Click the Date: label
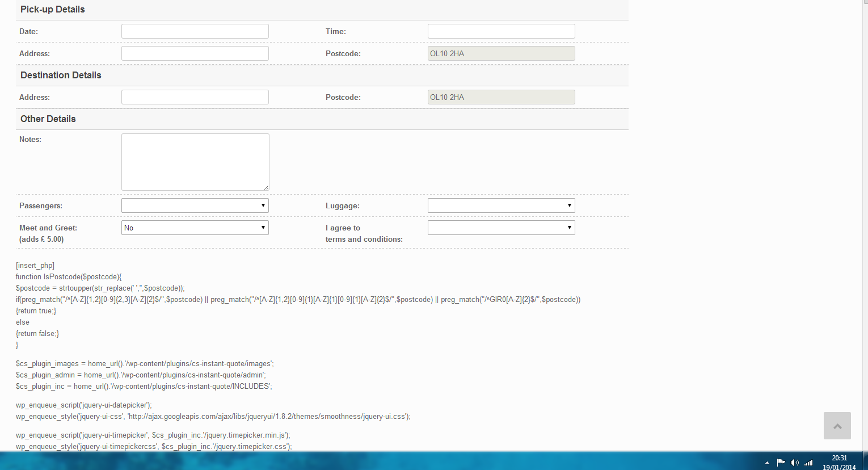 coord(29,32)
